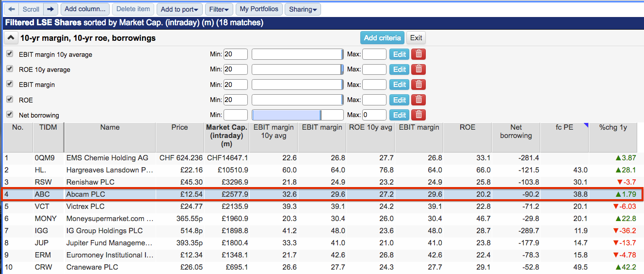Click the MONY ticker symbol
644x274 pixels.
tap(46, 219)
